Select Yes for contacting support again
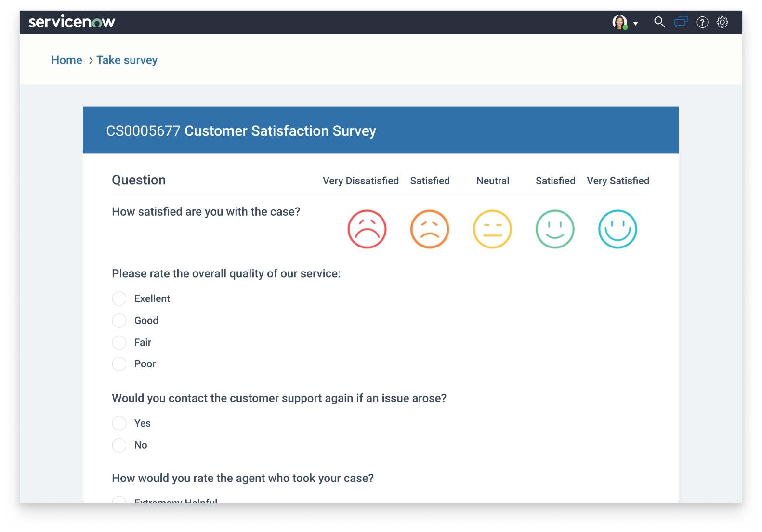 [119, 423]
